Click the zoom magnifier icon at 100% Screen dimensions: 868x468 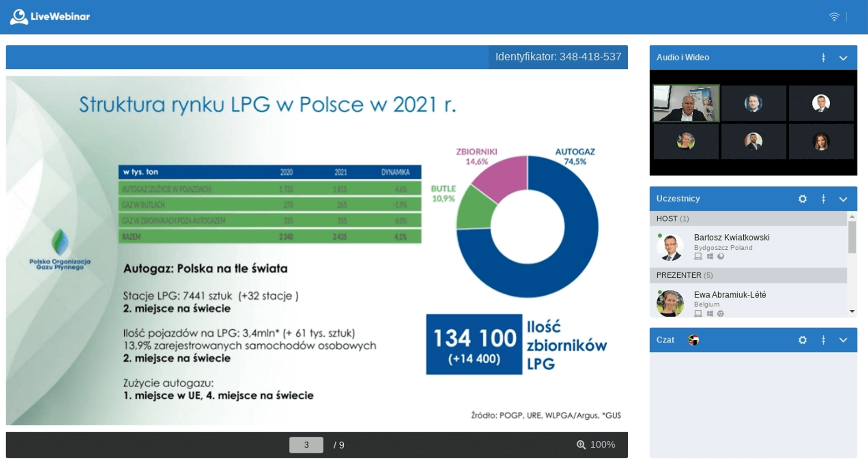[581, 445]
